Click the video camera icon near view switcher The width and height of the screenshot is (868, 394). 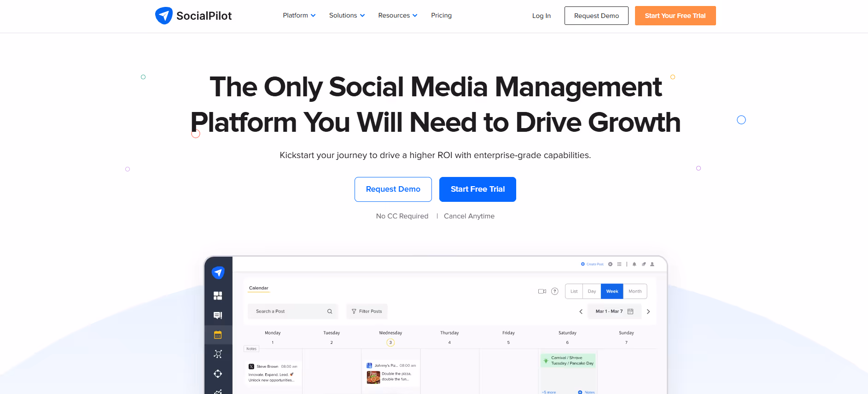pos(542,291)
